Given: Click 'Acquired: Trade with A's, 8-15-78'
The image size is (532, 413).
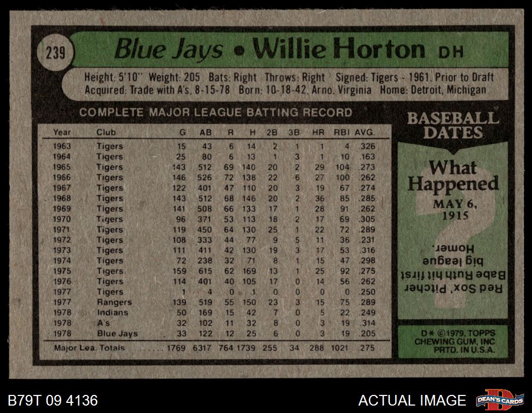Looking at the screenshot, I should pos(157,90).
